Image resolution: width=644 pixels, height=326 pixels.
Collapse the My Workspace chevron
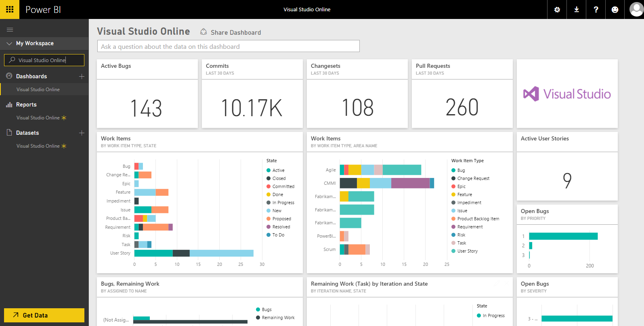(x=9, y=43)
